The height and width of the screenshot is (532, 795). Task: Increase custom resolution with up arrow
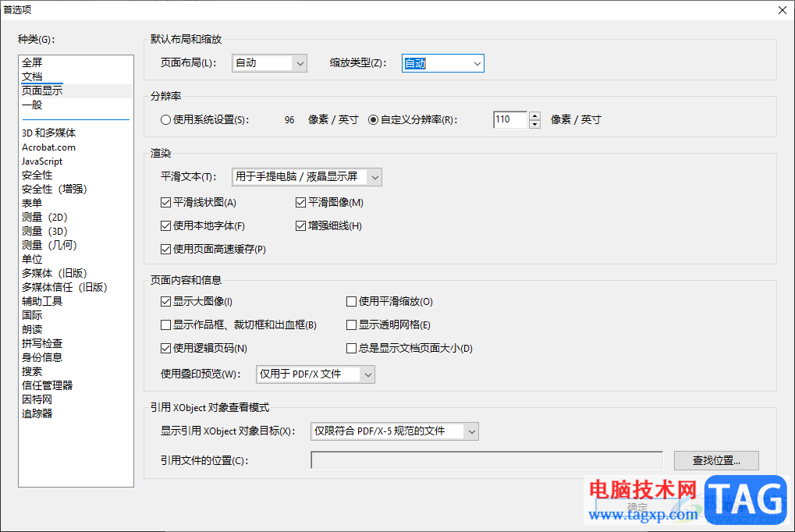534,115
